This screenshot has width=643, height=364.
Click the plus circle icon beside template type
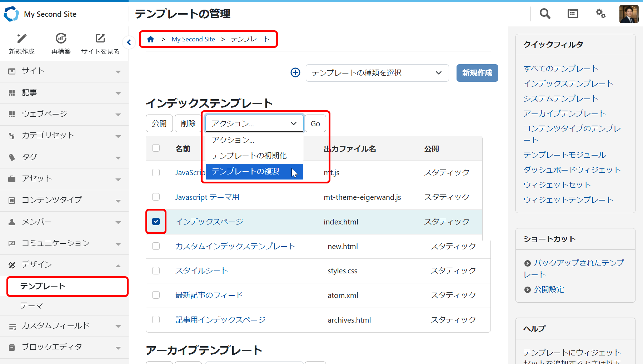pos(295,73)
